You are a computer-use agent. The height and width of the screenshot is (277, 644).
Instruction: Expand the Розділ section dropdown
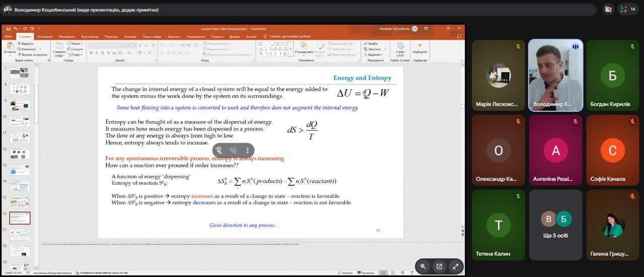click(75, 54)
